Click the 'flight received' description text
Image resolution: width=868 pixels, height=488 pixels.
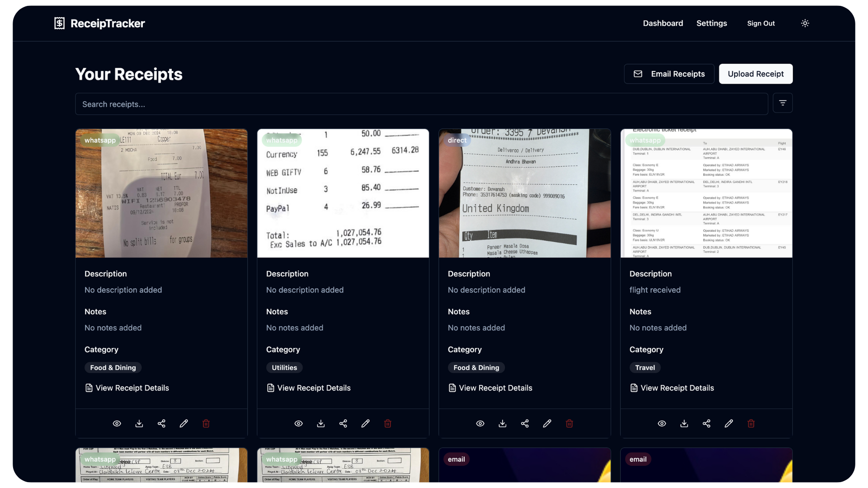[655, 290]
